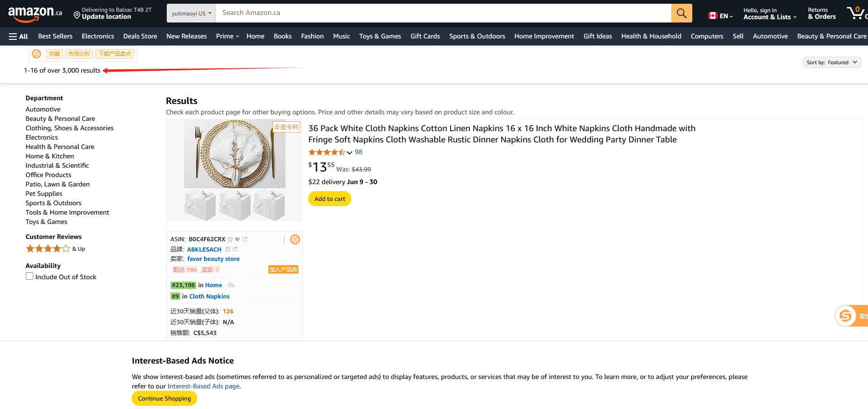Click the Add to cart button

pyautogui.click(x=329, y=199)
